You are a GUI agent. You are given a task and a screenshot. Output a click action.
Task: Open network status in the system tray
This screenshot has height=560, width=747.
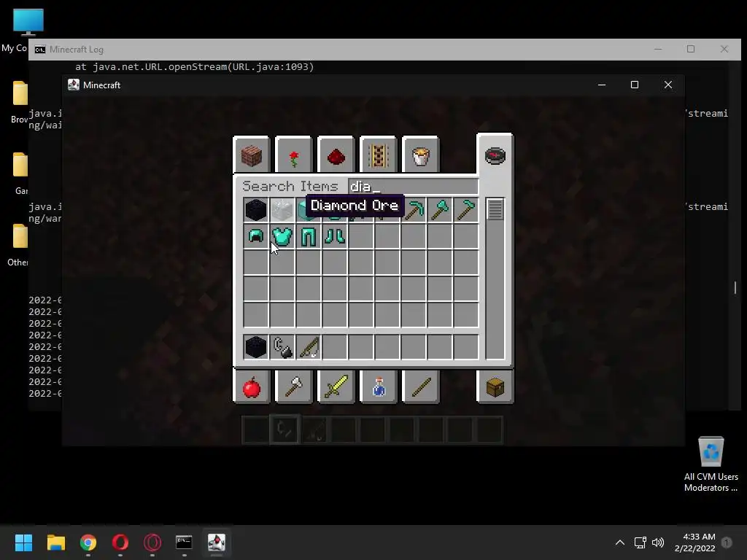(640, 542)
